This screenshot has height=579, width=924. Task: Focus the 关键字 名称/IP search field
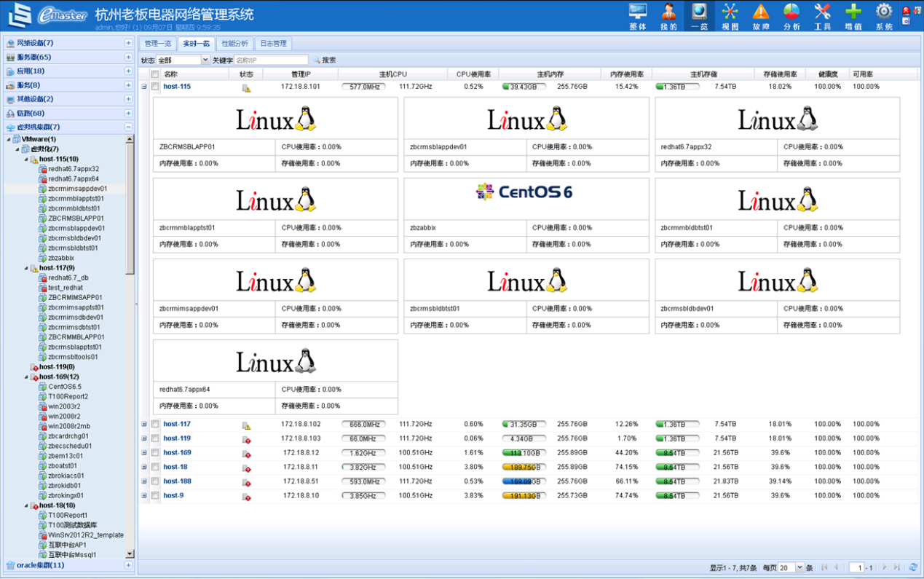(x=271, y=60)
